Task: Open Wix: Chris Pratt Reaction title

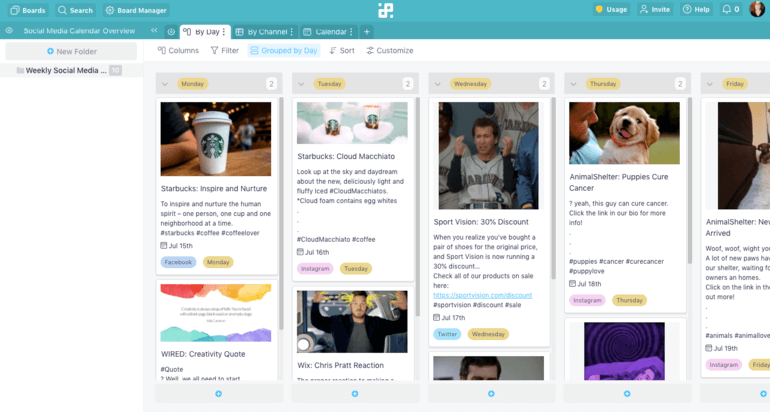Action: pyautogui.click(x=340, y=365)
